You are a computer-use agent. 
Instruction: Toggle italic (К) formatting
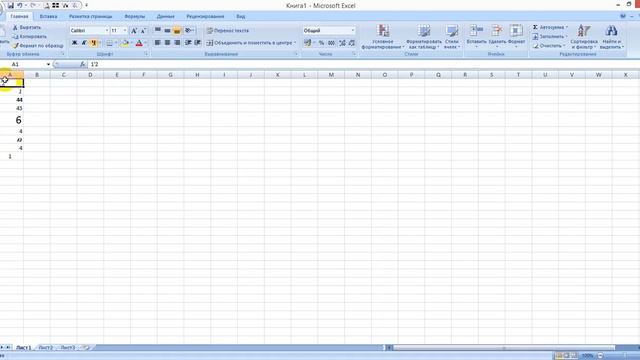pyautogui.click(x=84, y=43)
